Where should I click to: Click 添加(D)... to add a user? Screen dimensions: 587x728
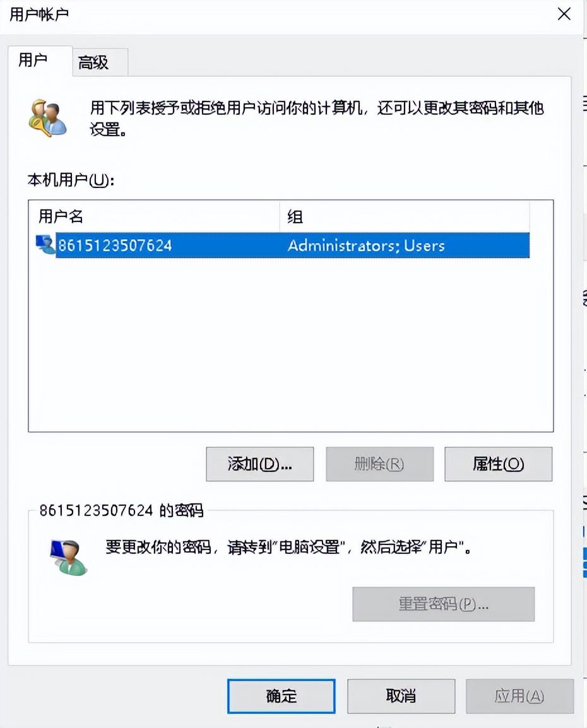point(259,464)
